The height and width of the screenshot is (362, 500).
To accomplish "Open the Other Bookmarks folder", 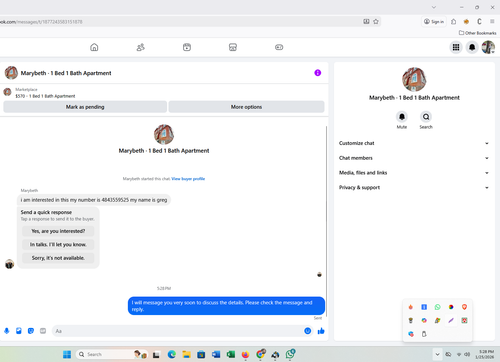I will coord(477,33).
